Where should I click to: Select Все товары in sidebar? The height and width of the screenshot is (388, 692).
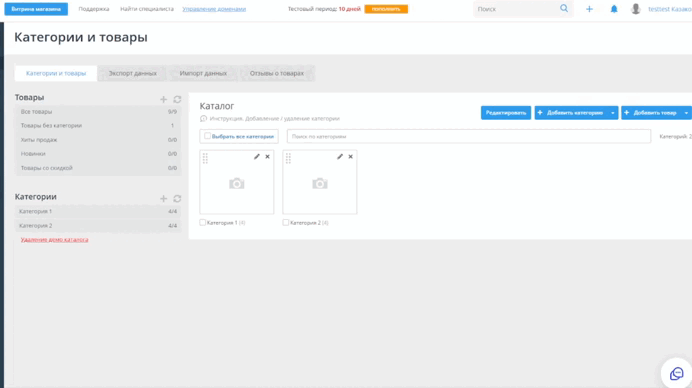pyautogui.click(x=98, y=112)
